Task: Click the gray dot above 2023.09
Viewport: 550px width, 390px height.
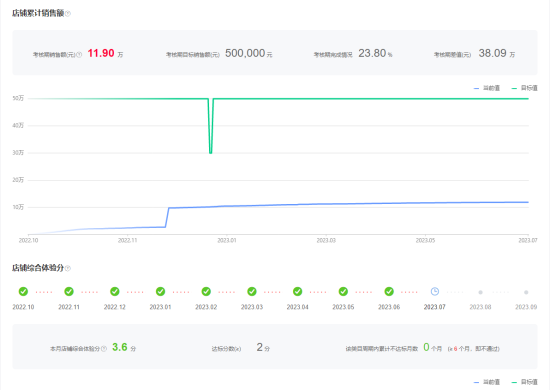Action: coord(526,292)
